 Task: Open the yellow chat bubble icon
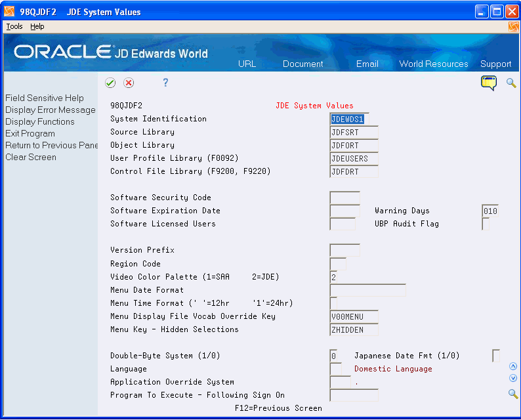488,83
